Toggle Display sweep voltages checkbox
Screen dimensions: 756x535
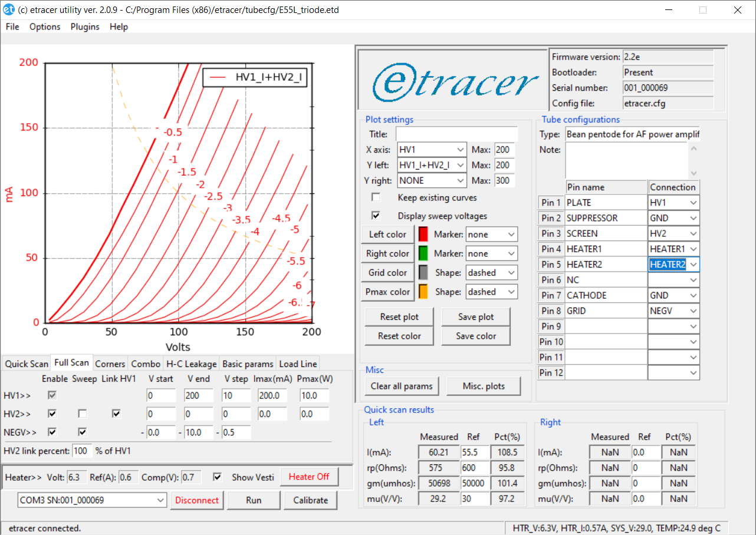point(376,216)
